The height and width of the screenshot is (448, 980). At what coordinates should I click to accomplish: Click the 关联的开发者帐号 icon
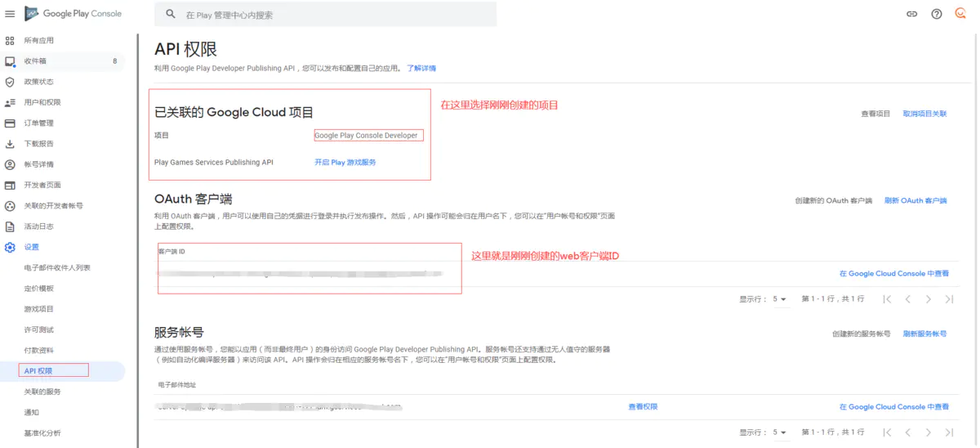[x=10, y=206]
